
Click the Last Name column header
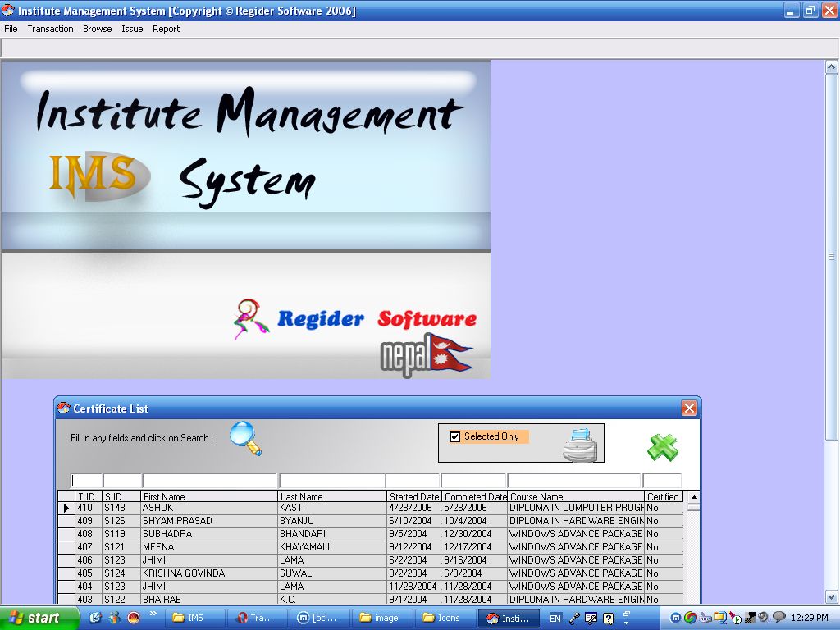click(331, 497)
